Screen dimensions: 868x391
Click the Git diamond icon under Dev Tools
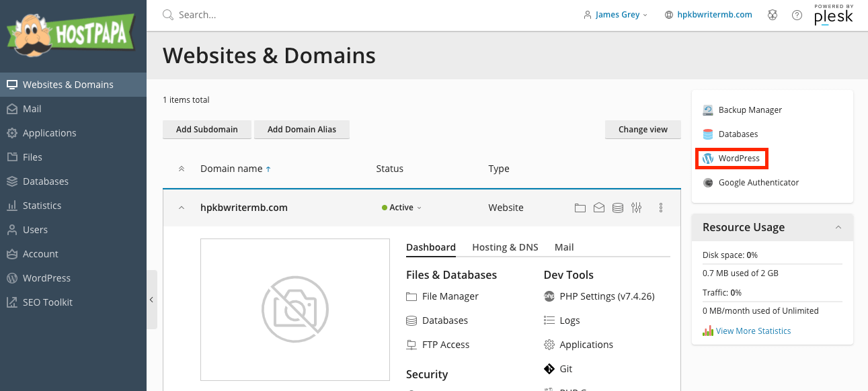click(549, 368)
